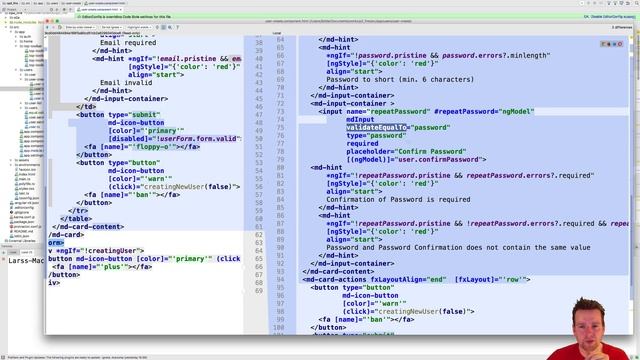This screenshot has height=360, width=640.
Task: Expand the node_modules folder arrow
Action: click(x=6, y=22)
